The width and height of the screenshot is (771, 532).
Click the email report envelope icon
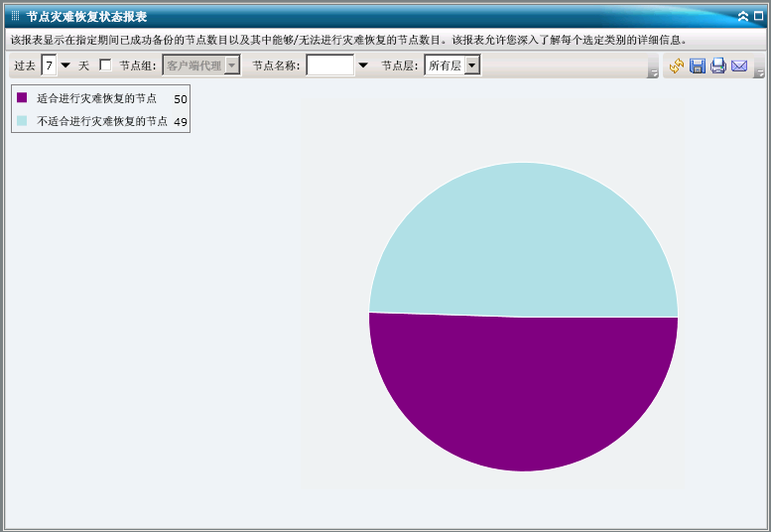739,66
